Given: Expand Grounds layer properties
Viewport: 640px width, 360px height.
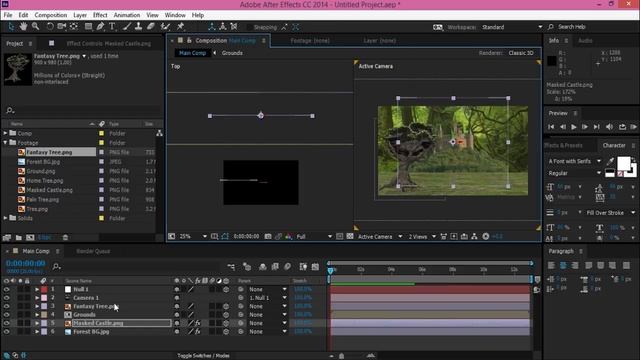Looking at the screenshot, I should (x=37, y=315).
